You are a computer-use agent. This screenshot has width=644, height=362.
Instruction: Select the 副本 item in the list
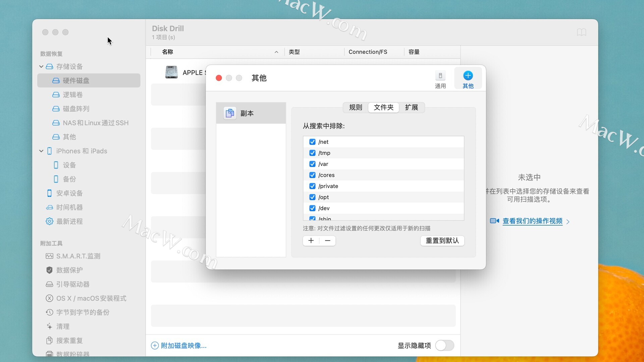251,113
